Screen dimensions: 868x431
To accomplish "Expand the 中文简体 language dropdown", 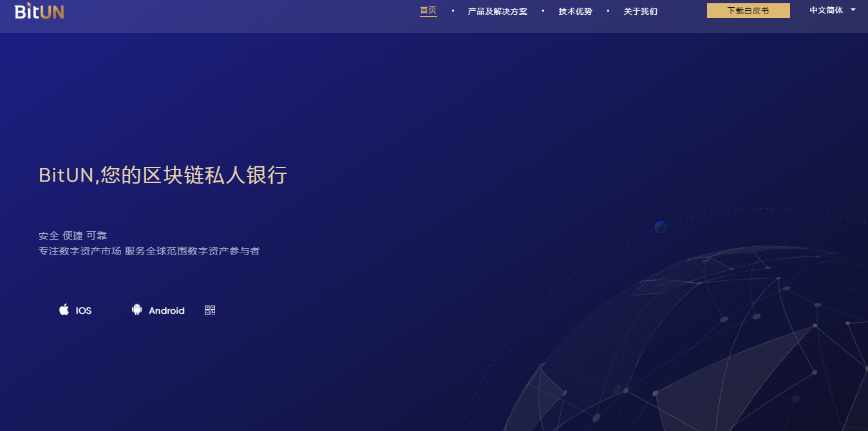I will tap(832, 10).
